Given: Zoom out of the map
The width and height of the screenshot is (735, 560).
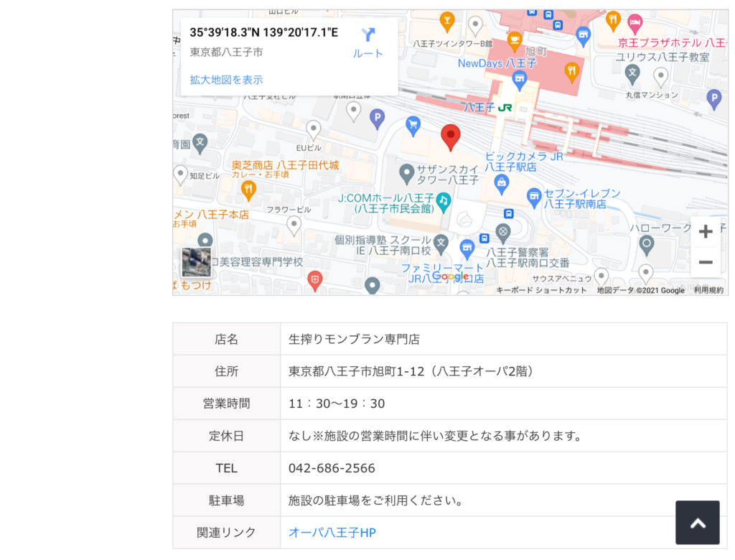Looking at the screenshot, I should [x=706, y=263].
